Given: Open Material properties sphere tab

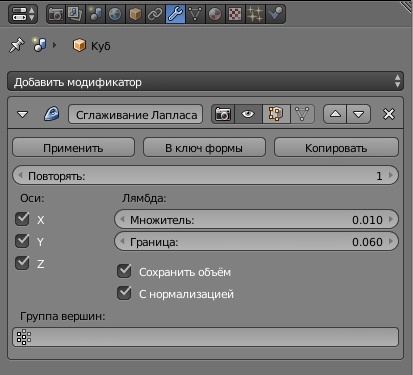Looking at the screenshot, I should tap(215, 14).
